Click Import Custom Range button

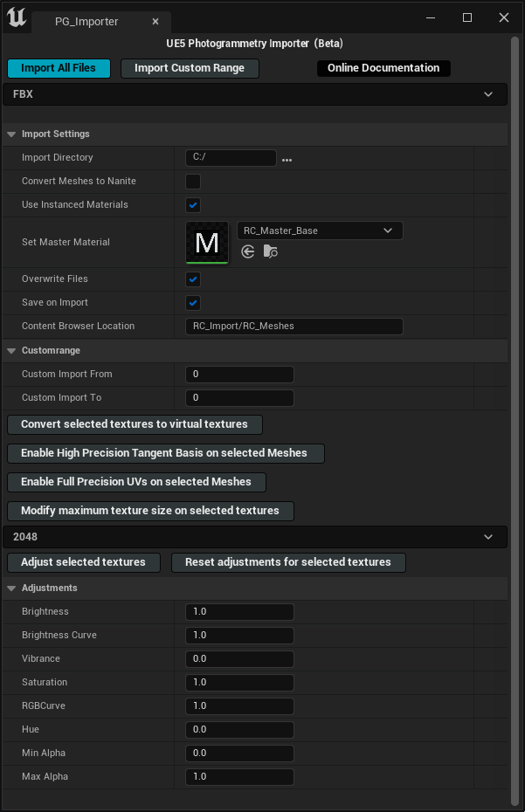pyautogui.click(x=190, y=68)
